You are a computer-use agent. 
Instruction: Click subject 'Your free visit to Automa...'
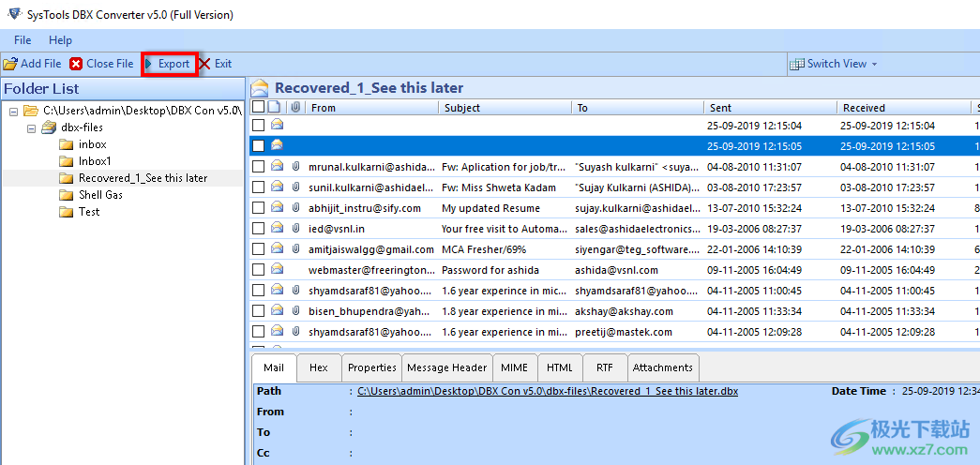pyautogui.click(x=505, y=229)
